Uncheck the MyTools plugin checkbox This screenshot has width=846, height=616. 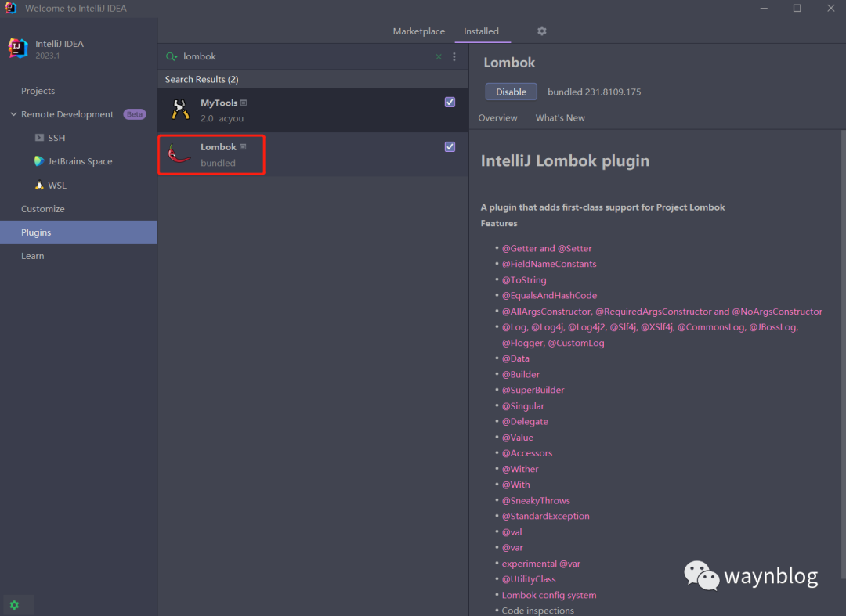pos(450,103)
